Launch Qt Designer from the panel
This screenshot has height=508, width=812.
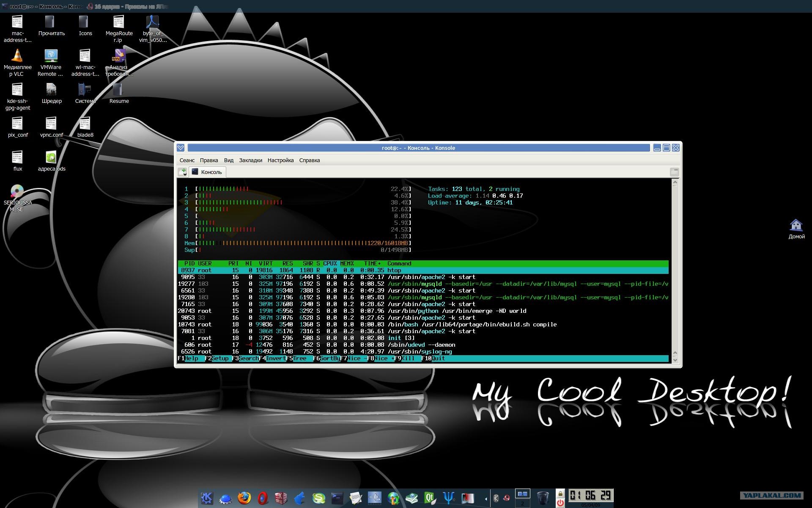(430, 498)
